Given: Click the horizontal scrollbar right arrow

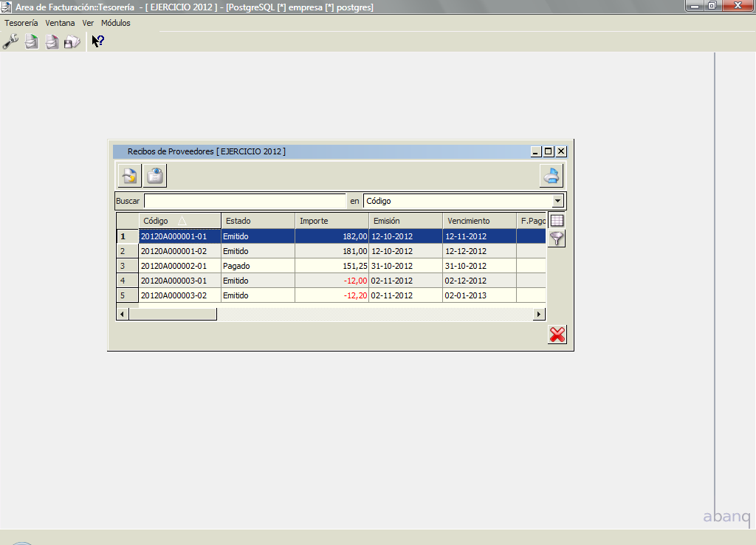Looking at the screenshot, I should pyautogui.click(x=539, y=314).
